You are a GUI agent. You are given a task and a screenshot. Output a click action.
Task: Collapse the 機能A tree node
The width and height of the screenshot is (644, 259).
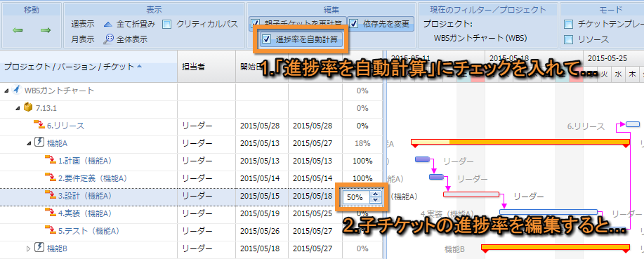pos(29,143)
